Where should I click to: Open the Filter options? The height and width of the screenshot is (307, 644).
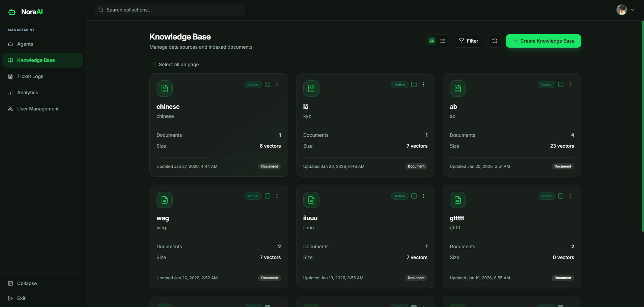pos(468,41)
